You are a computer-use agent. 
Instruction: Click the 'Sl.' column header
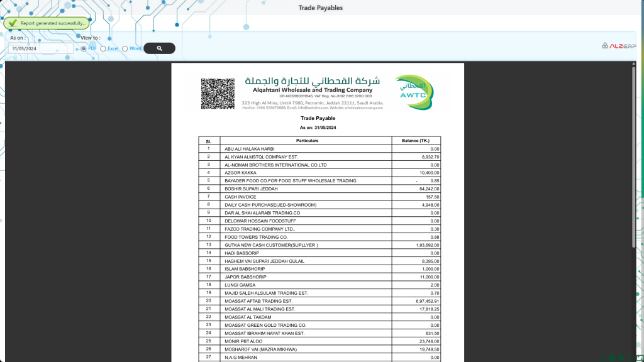(x=209, y=141)
